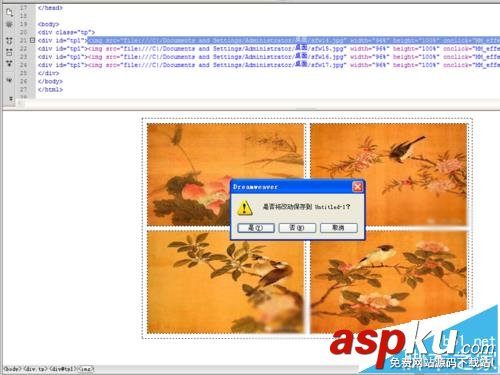Select the bottom-right bird and peony image
Viewport: 500px width, 375px height.
click(389, 282)
